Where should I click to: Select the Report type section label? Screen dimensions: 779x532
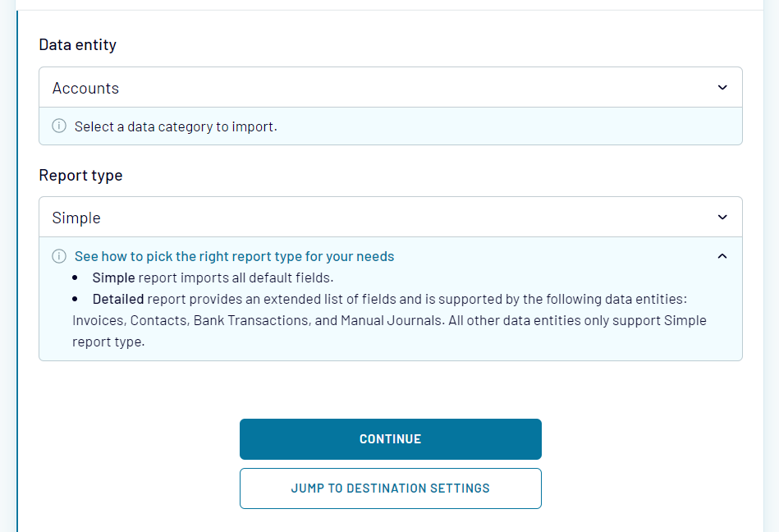[80, 175]
